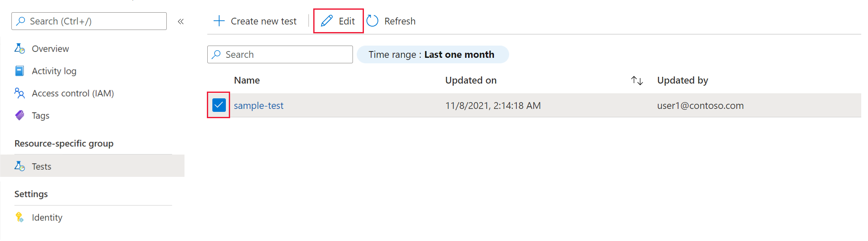Image resolution: width=868 pixels, height=241 pixels.
Task: Click the purple Tags icon
Action: (19, 115)
